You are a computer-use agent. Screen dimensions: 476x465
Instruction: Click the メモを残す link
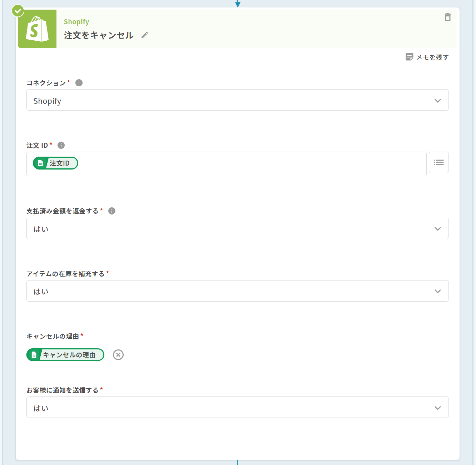click(x=432, y=57)
